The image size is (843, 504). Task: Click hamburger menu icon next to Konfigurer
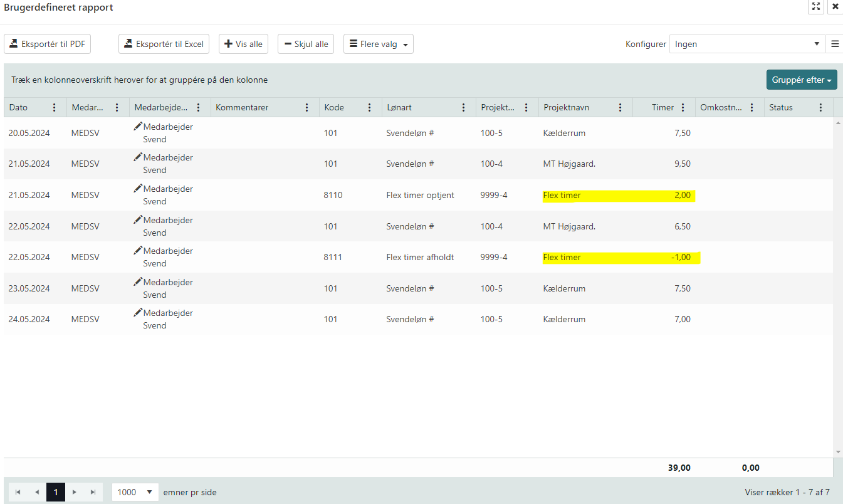[835, 44]
